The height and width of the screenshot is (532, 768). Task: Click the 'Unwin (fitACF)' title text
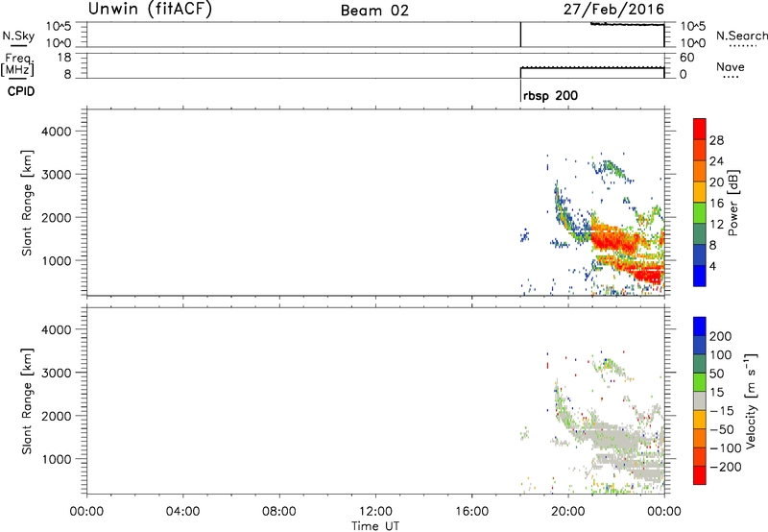tap(150, 9)
